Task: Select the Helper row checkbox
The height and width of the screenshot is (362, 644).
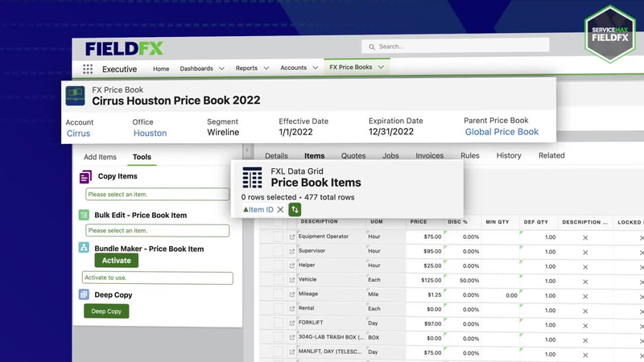Action: (279, 265)
